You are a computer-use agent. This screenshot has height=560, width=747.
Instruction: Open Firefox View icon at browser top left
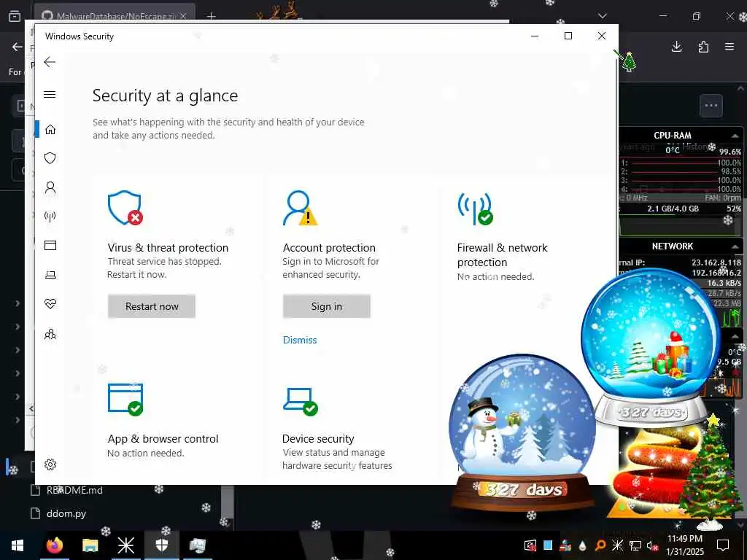point(15,16)
